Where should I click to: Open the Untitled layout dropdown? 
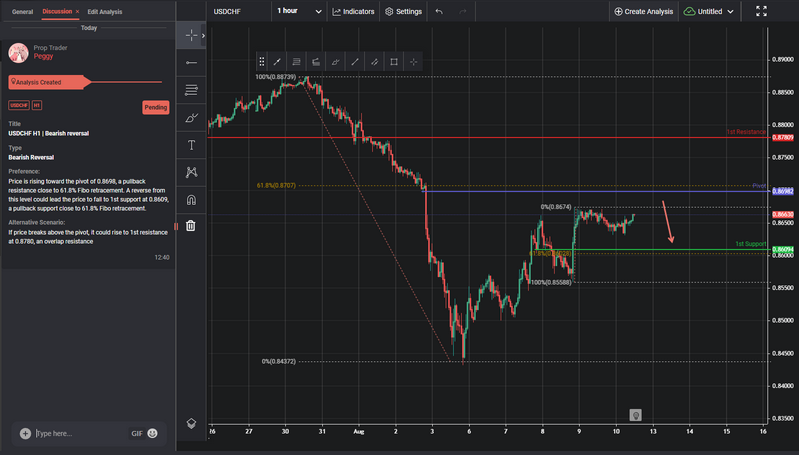coord(709,11)
